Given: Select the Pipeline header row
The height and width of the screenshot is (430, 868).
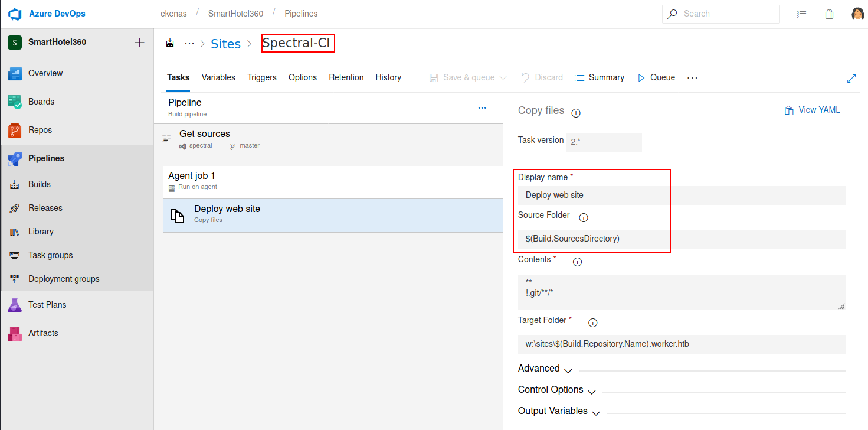Looking at the screenshot, I should [x=329, y=107].
